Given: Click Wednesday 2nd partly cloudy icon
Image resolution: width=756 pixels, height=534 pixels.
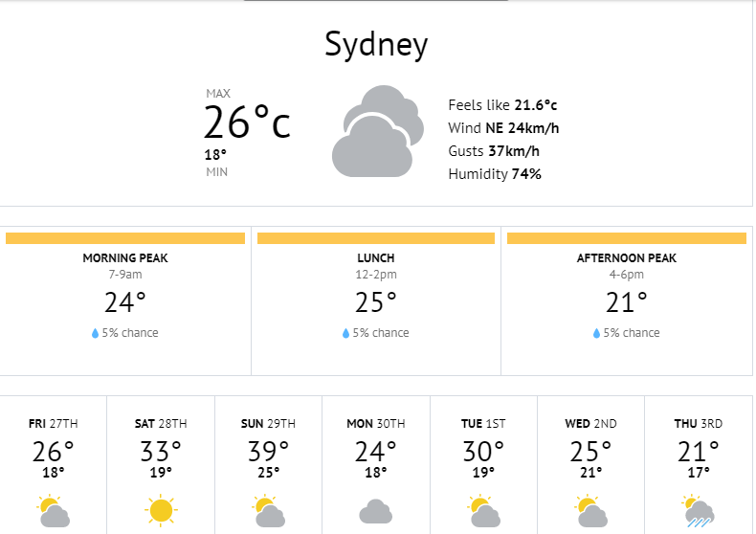Looking at the screenshot, I should coord(590,511).
